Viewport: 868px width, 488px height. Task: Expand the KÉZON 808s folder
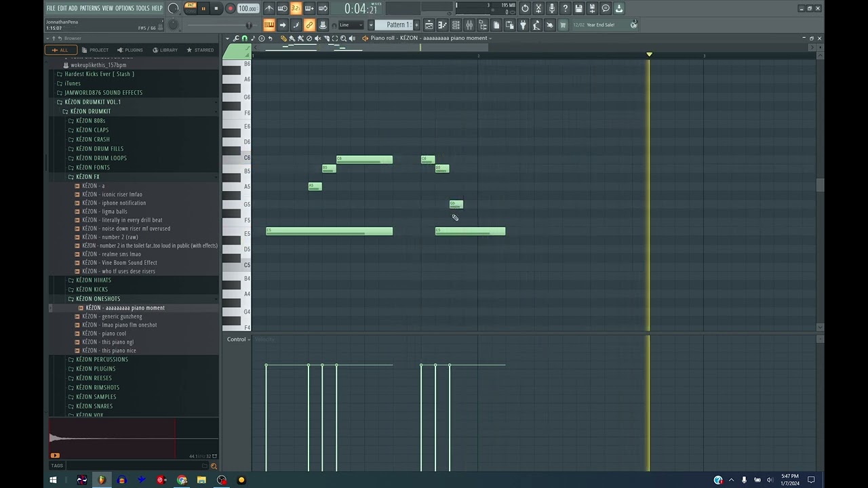tap(90, 121)
